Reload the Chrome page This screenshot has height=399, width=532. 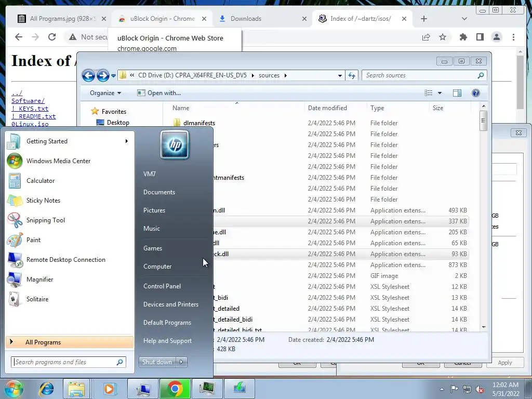click(x=52, y=37)
